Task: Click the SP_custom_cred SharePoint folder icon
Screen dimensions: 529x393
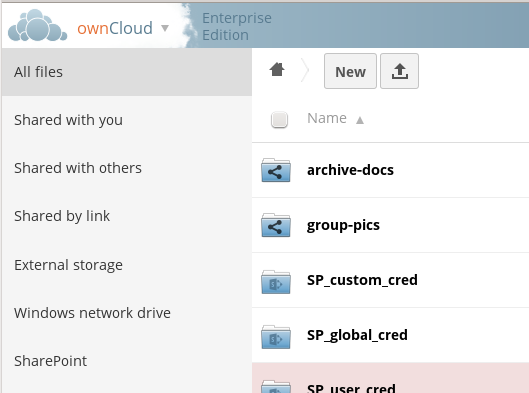Action: pyautogui.click(x=276, y=282)
